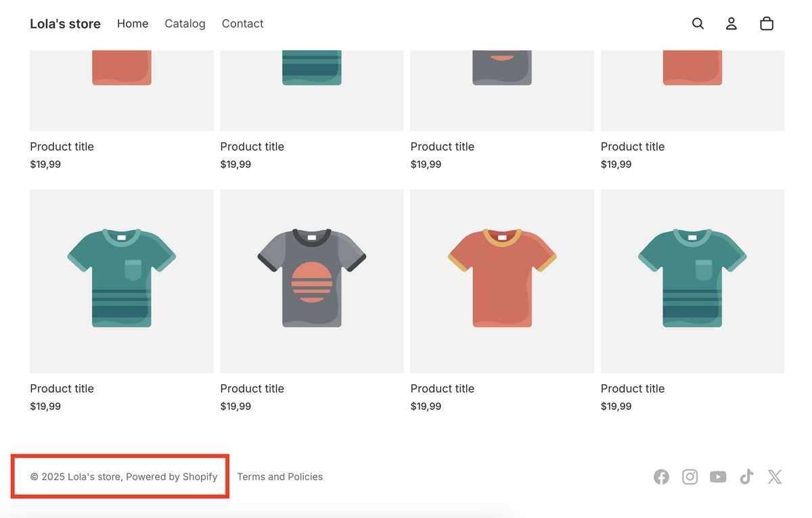Screen dimensions: 812x518
Task: Open the Instagram social icon
Action: (x=690, y=477)
